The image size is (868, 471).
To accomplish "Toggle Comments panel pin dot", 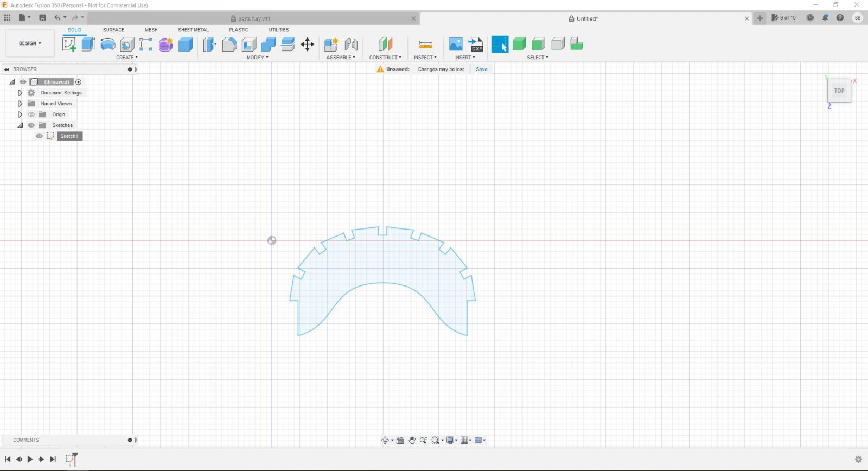I will (x=130, y=440).
